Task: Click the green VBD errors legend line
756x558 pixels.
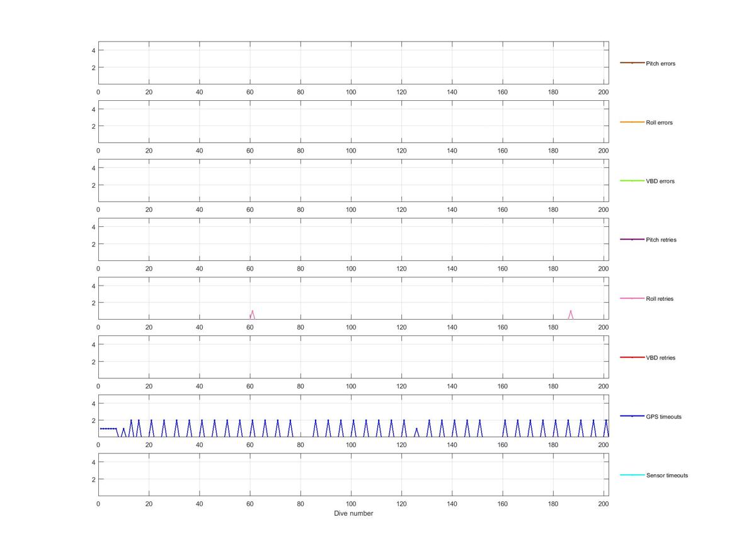Action: (x=632, y=181)
